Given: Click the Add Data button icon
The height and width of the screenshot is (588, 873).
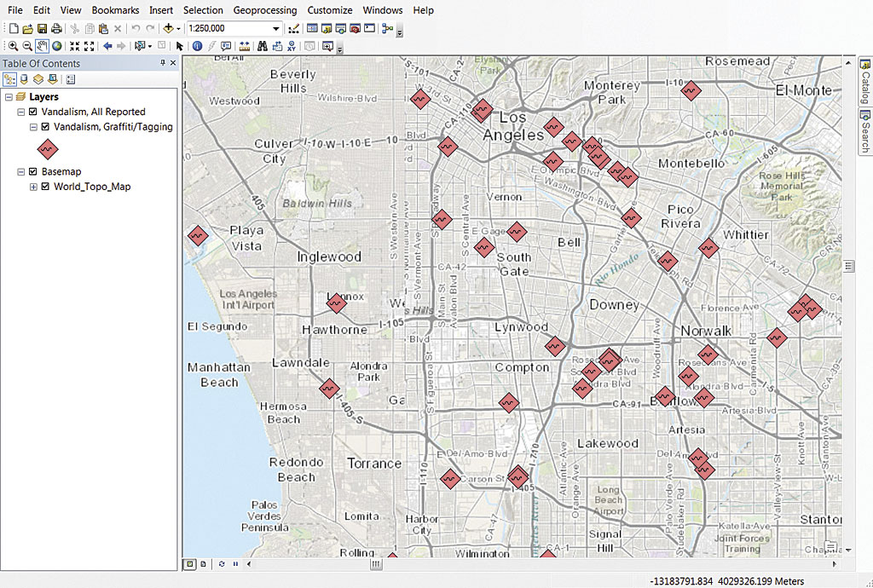Looking at the screenshot, I should coord(169,29).
